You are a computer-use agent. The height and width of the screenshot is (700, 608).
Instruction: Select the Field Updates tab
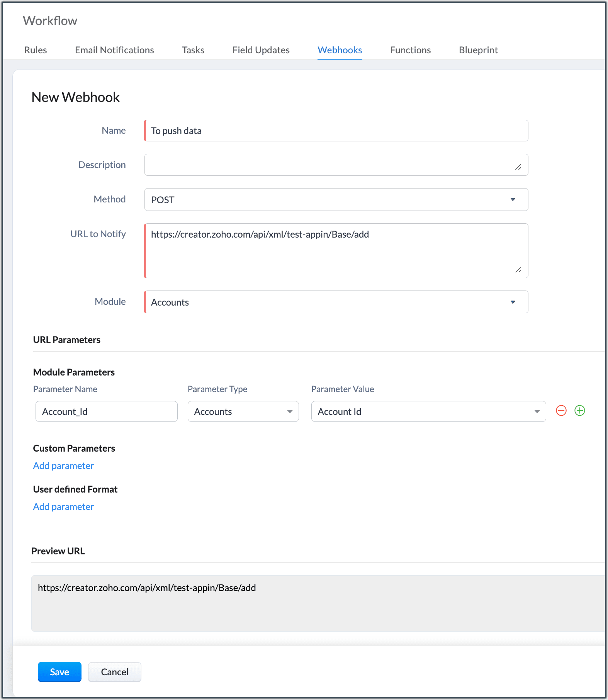[x=261, y=50]
